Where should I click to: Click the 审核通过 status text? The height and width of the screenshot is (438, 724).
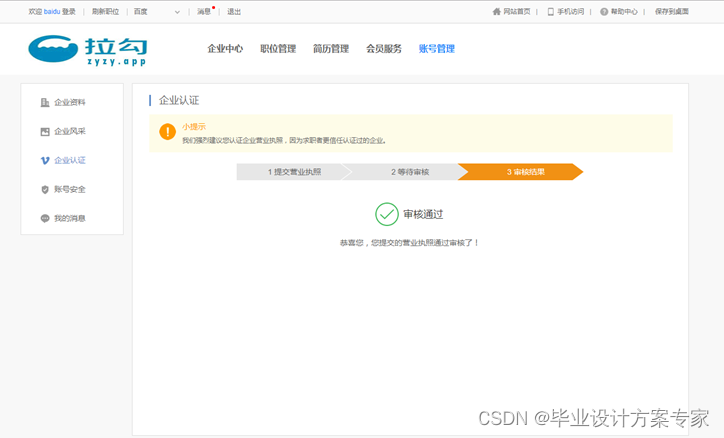coord(423,214)
